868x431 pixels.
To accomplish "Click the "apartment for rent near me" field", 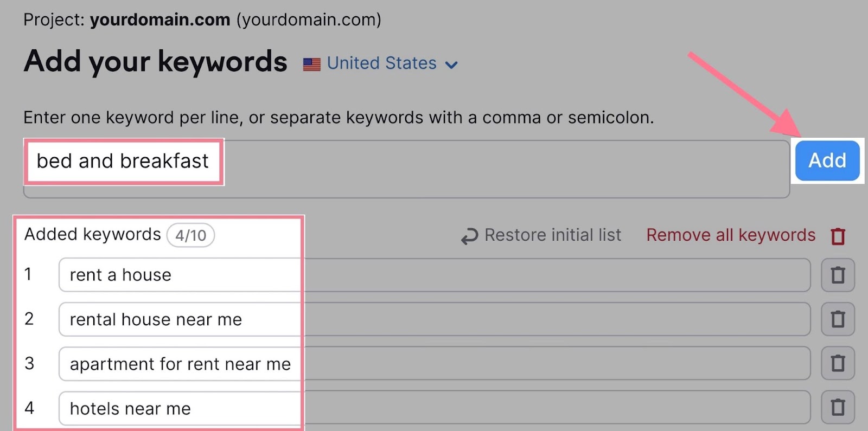I will tap(179, 363).
